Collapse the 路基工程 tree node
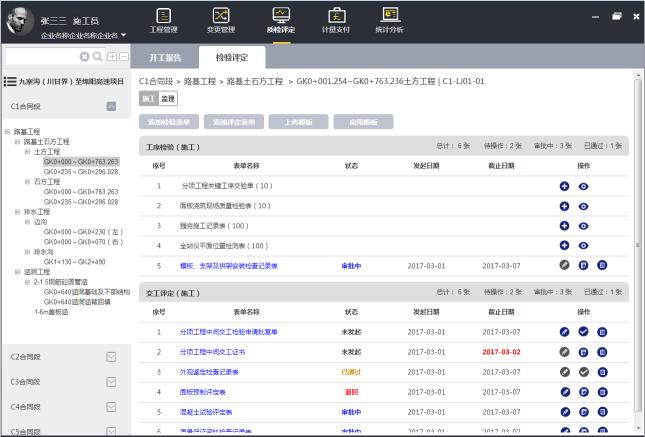This screenshot has width=645, height=437. 7,132
